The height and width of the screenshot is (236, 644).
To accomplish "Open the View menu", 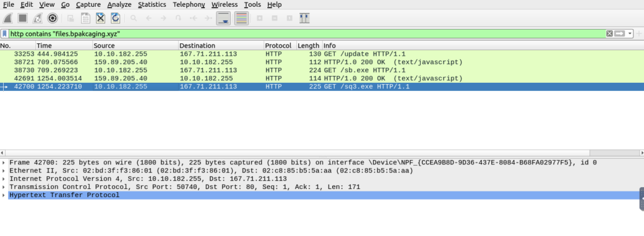I will (x=47, y=4).
